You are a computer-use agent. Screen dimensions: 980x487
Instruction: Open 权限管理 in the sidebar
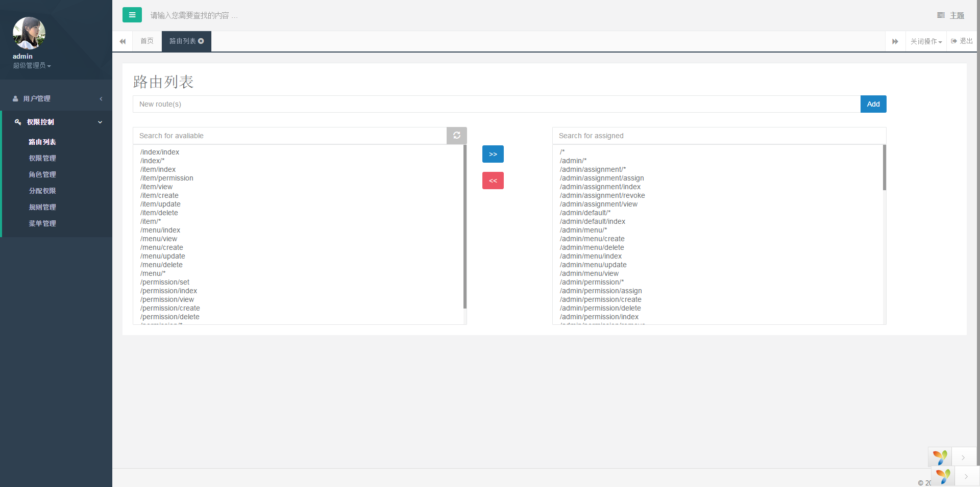[x=42, y=158]
